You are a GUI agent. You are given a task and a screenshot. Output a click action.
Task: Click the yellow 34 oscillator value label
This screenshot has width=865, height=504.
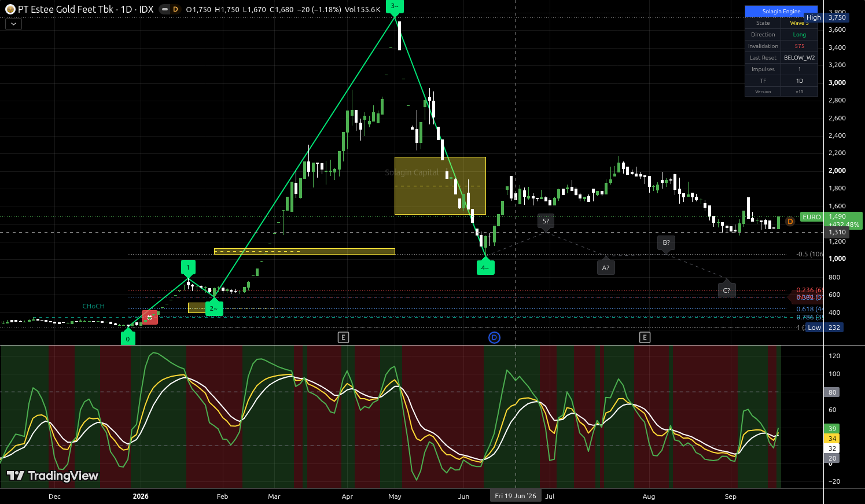coord(832,439)
